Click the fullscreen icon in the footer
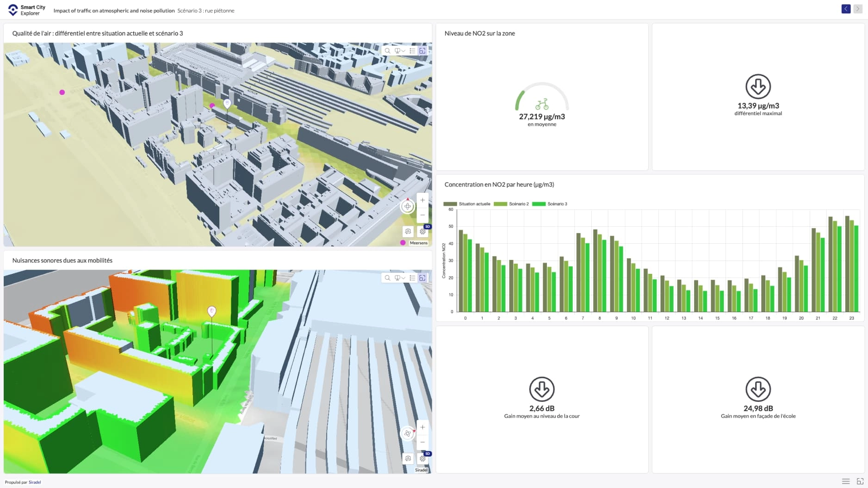 point(860,482)
